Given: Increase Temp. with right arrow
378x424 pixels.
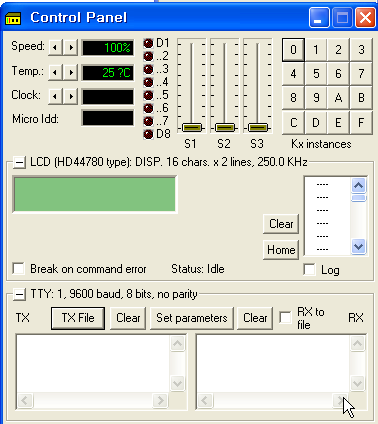Looking at the screenshot, I should click(x=71, y=72).
